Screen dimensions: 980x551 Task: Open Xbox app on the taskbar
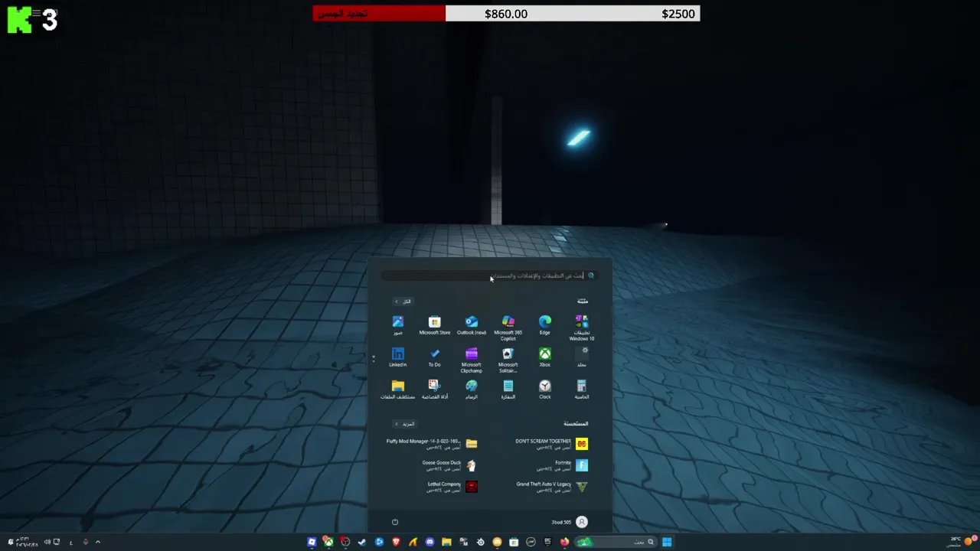click(x=328, y=542)
